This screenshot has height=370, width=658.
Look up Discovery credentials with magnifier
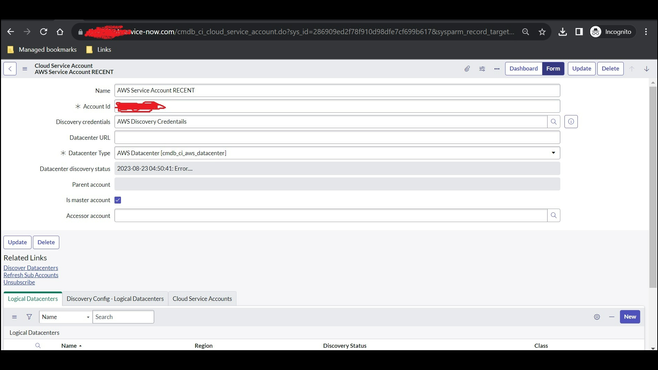point(554,122)
